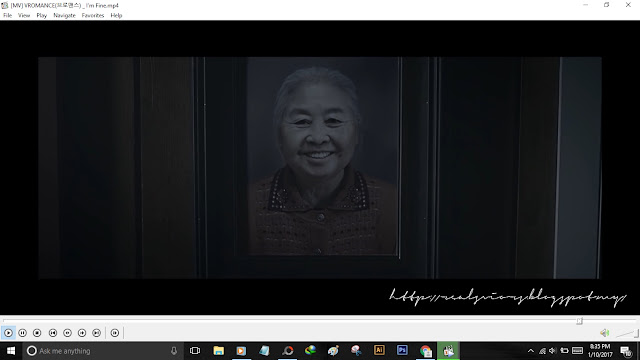Open the Play menu
The width and height of the screenshot is (640, 360).
tap(41, 16)
